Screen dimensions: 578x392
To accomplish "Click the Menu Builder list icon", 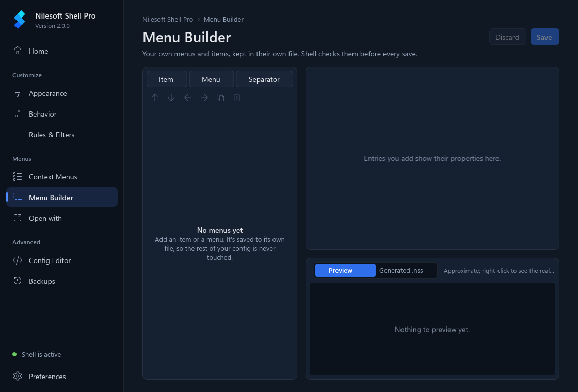I will point(18,197).
